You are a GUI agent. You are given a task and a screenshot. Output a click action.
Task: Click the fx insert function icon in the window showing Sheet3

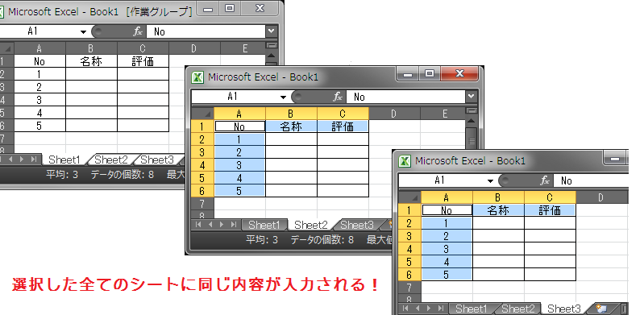[545, 180]
